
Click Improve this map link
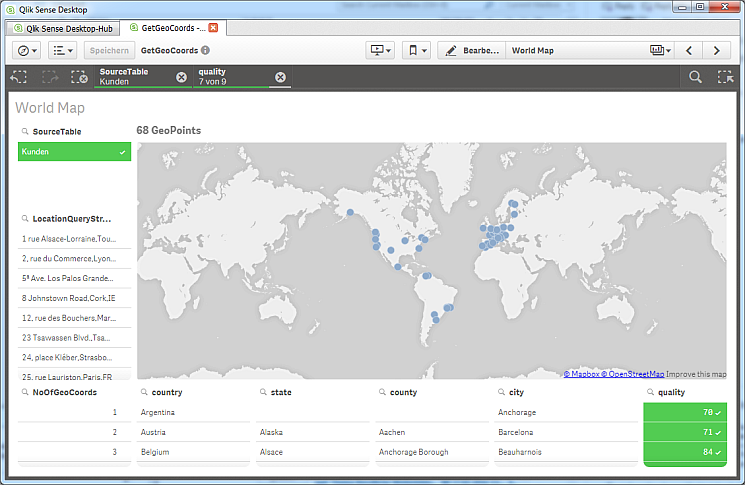(696, 374)
